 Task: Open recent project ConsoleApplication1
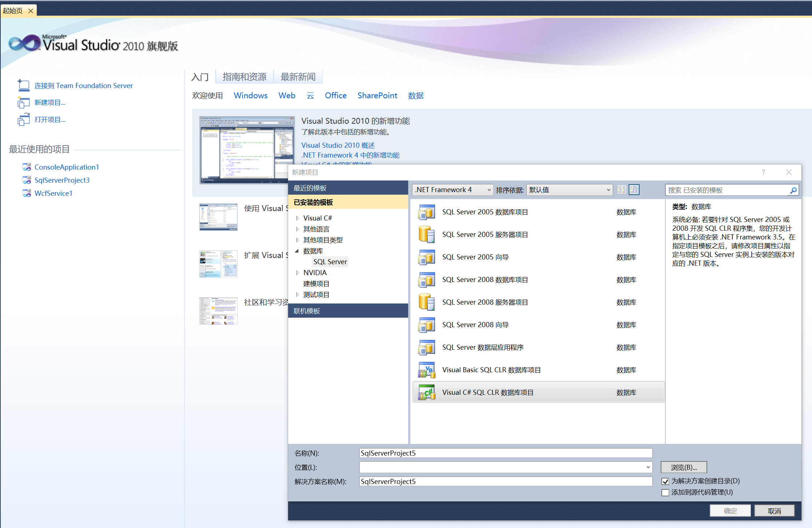coord(67,167)
